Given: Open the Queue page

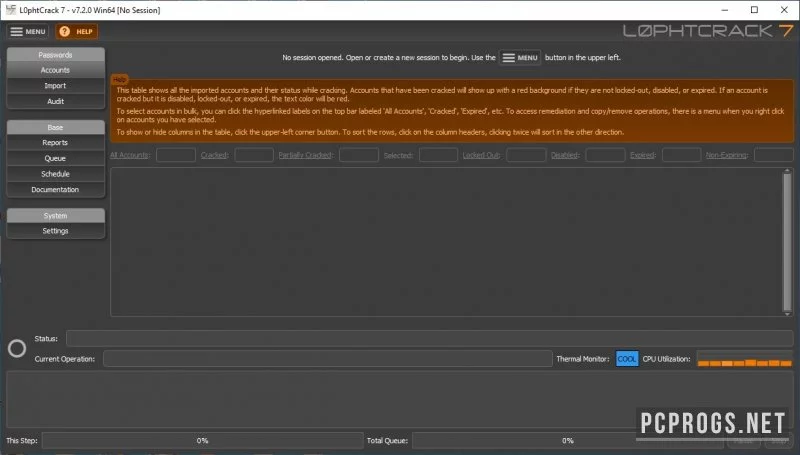Looking at the screenshot, I should coord(56,158).
